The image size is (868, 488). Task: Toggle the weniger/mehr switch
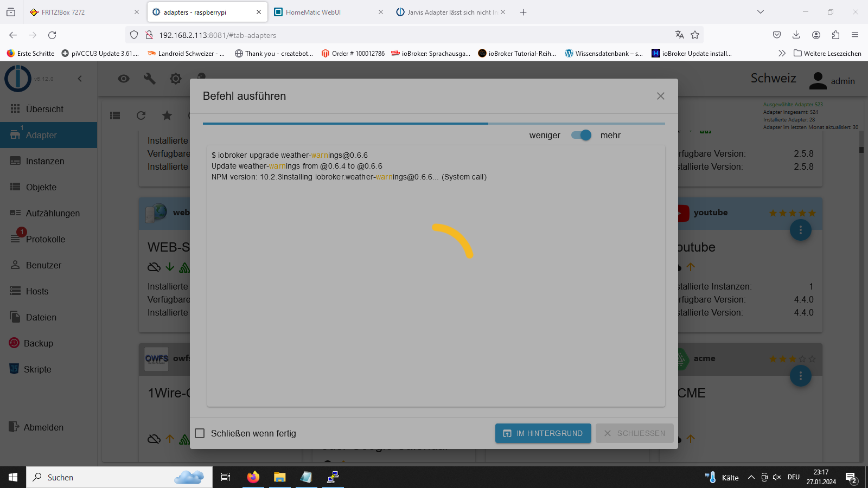pyautogui.click(x=581, y=135)
